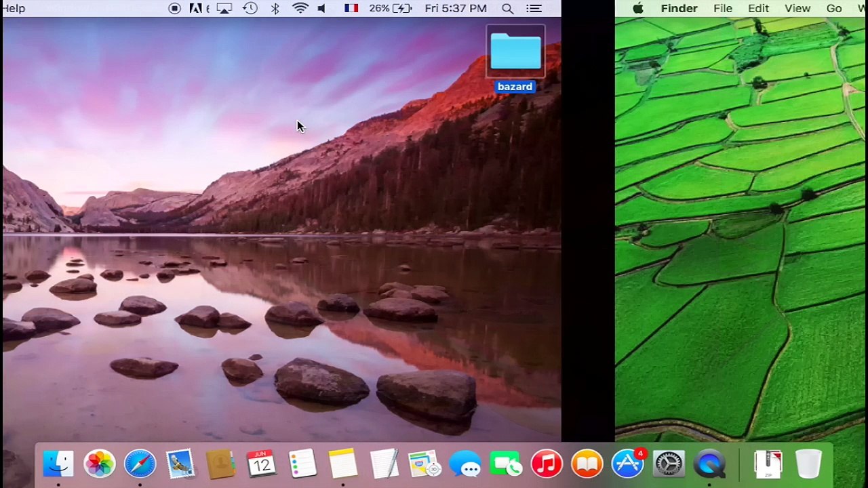Click the Fri 5:37 PM clock
868x488 pixels.
(456, 8)
